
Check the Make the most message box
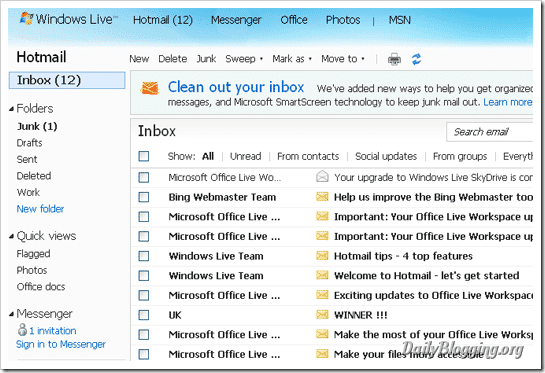pos(144,334)
